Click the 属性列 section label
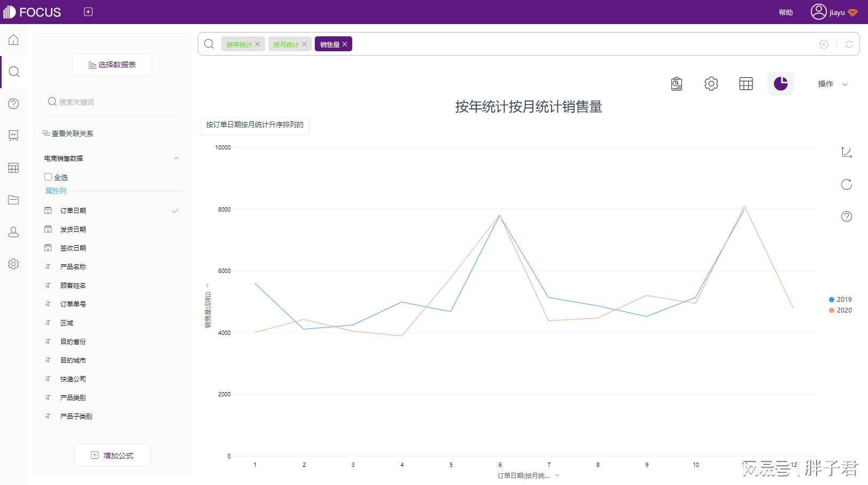 [x=56, y=191]
